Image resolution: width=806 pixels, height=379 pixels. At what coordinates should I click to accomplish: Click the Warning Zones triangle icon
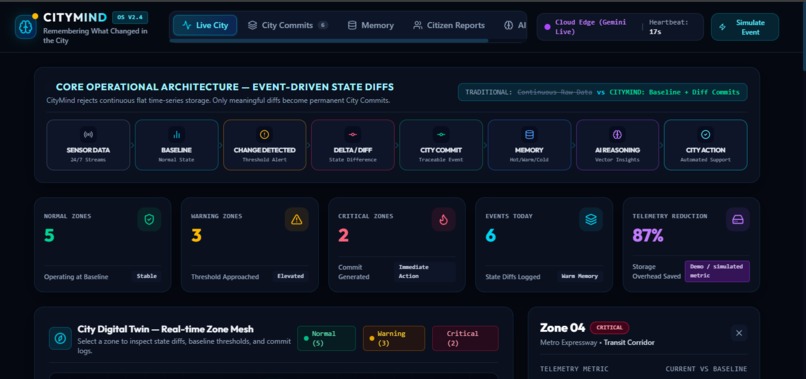(x=297, y=220)
